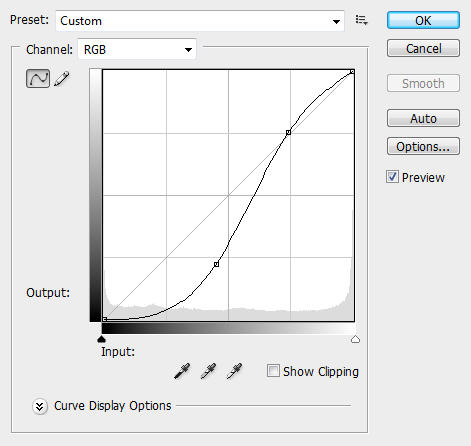Screen dimensions: 471x446
Task: Confirm the curve with OK
Action: pos(423,20)
